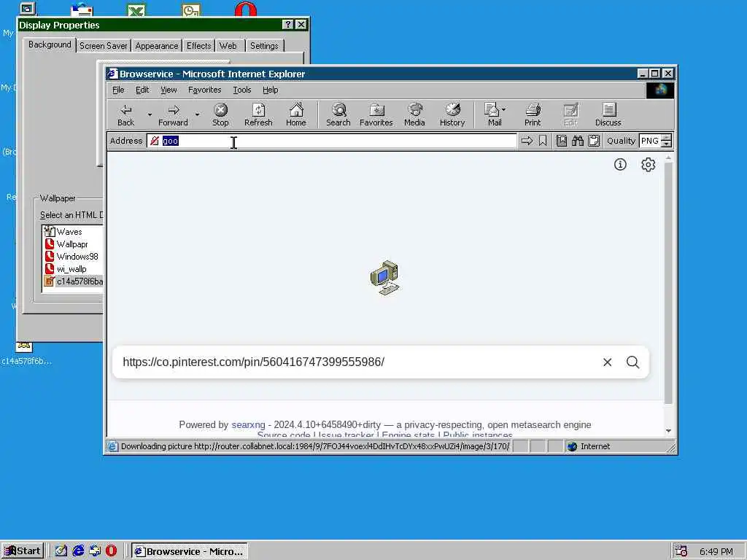Switch to Settings tab in Display Properties
This screenshot has height=560, width=747.
[264, 46]
